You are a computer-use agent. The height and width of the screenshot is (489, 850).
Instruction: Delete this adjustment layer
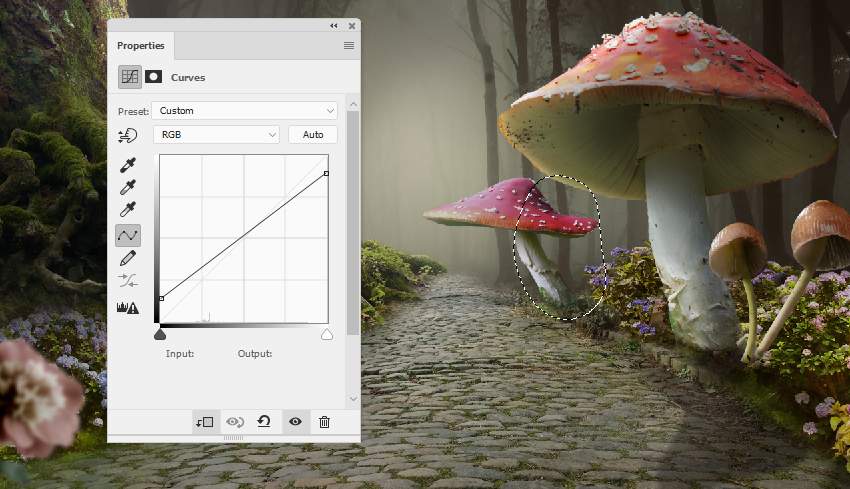[x=324, y=422]
